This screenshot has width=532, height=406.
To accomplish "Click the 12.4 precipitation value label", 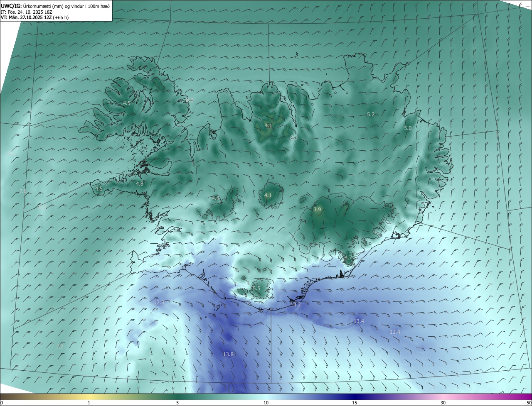I will [395, 332].
